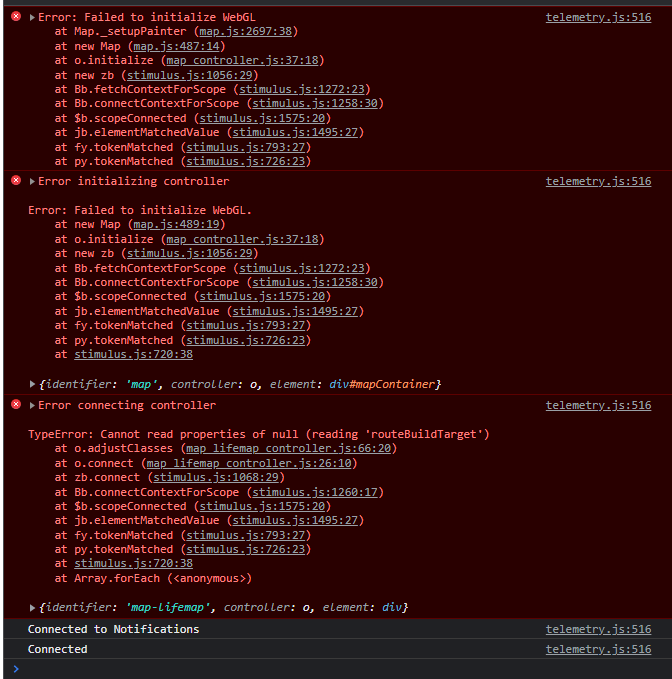Select the "Connected to Notifications" log message
This screenshot has width=672, height=679.
(113, 629)
